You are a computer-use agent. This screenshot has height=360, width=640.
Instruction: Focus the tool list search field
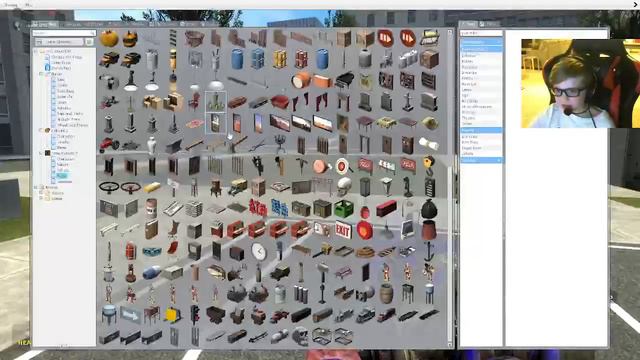481,33
